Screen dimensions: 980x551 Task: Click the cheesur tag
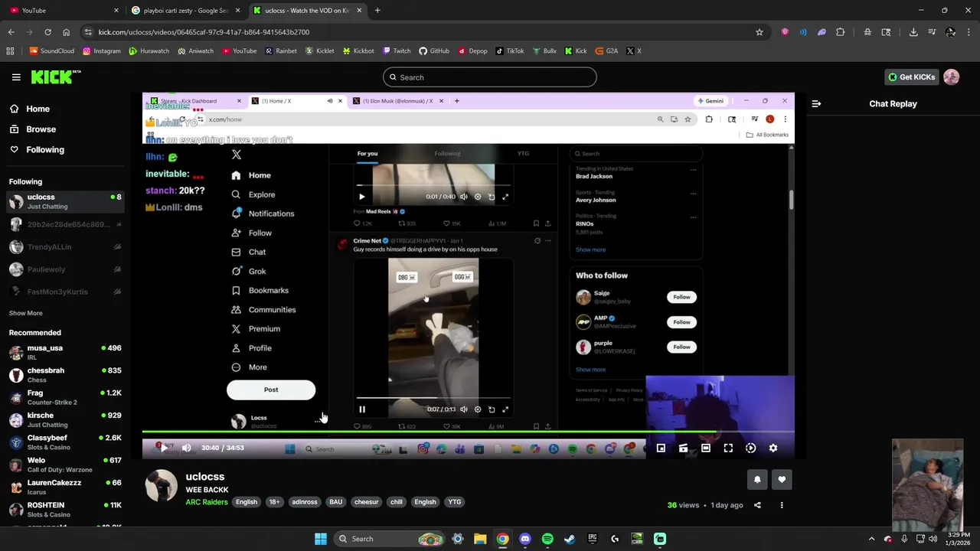point(366,502)
